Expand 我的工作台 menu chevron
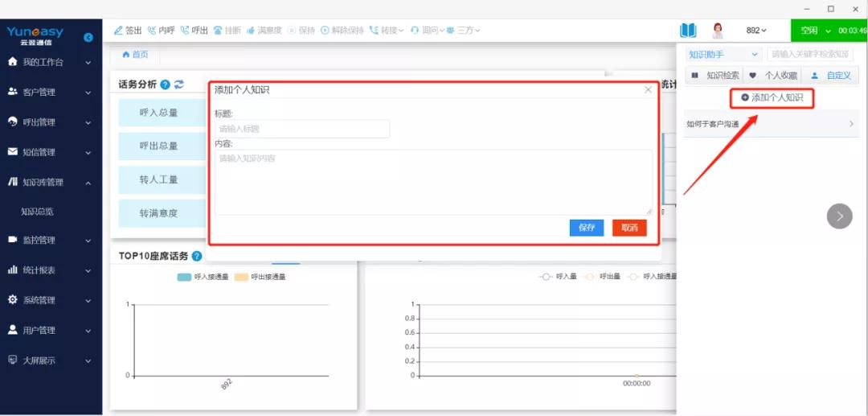 tap(88, 63)
